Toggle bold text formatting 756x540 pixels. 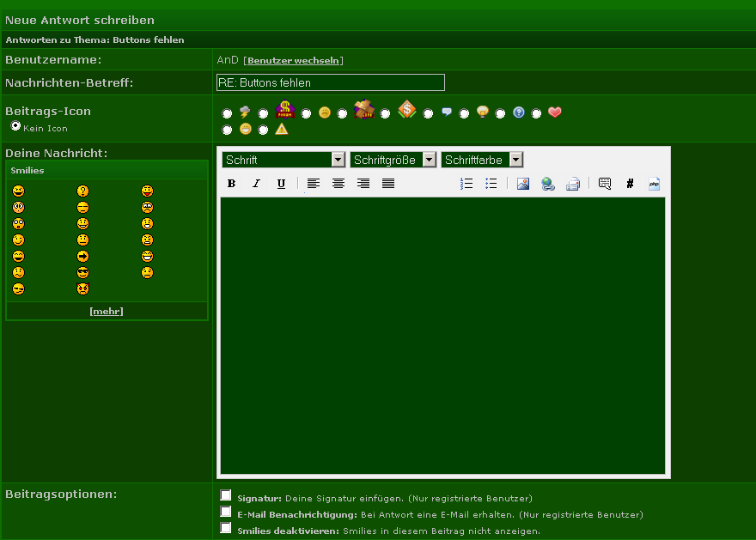coord(231,184)
